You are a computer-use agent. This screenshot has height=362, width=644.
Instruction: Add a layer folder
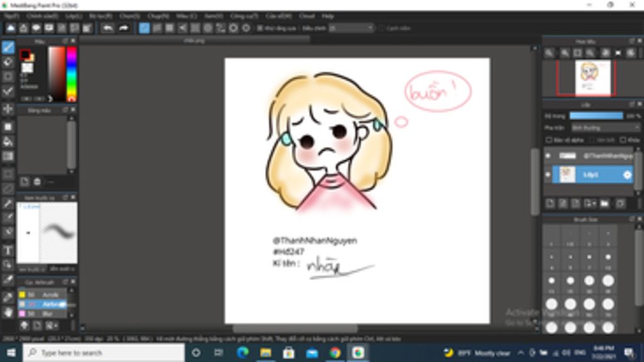[x=604, y=203]
